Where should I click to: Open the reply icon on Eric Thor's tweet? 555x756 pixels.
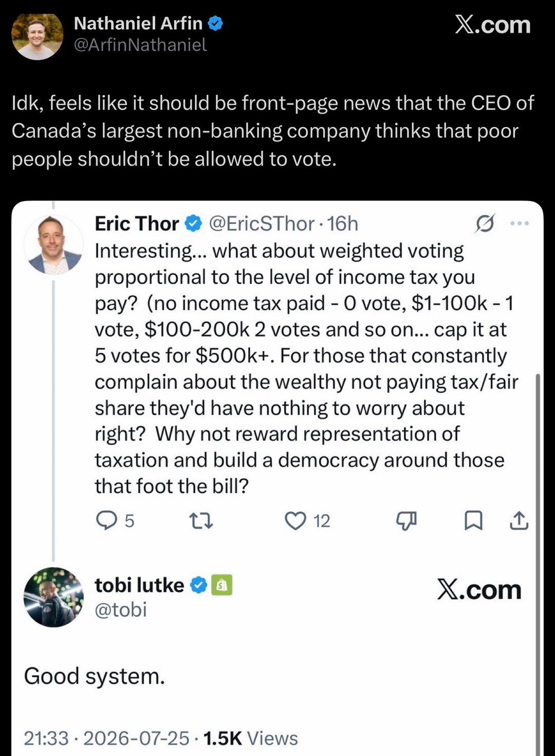pyautogui.click(x=106, y=520)
